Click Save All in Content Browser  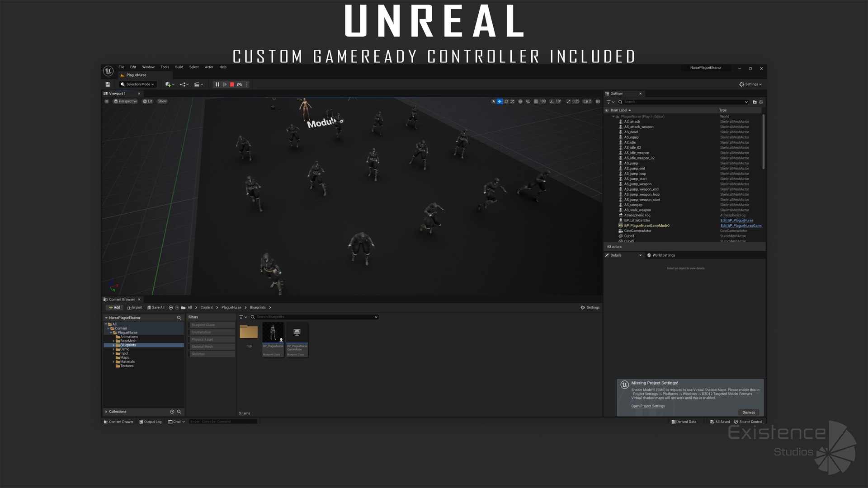point(156,308)
